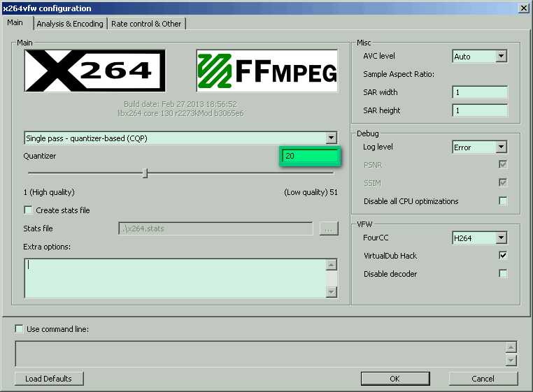This screenshot has width=533, height=392.
Task: Click the 'Sample Aspect Ratio:' label
Action: 399,74
